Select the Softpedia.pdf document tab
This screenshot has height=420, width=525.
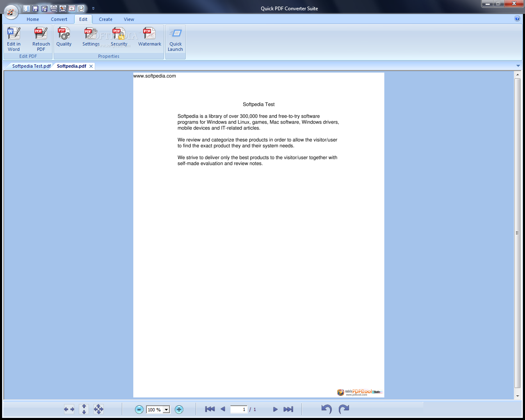click(71, 66)
